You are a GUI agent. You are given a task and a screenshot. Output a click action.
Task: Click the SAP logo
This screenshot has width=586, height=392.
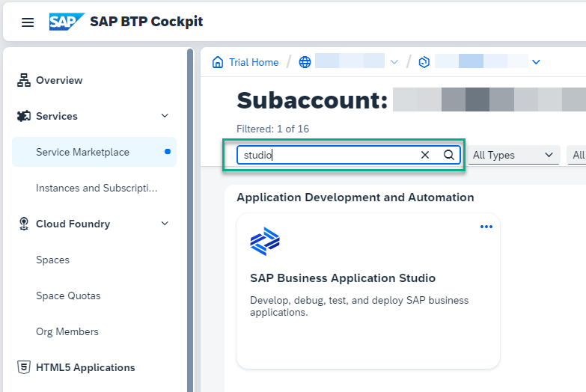coord(67,22)
